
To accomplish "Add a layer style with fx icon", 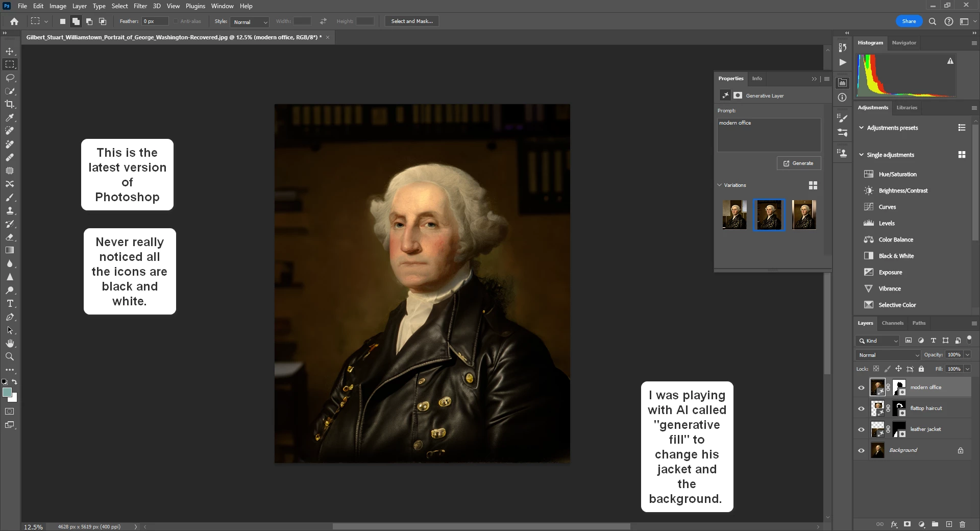I will (x=894, y=524).
